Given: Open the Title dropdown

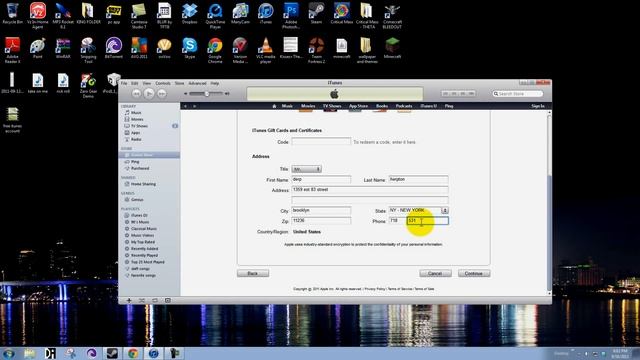Looking at the screenshot, I should pyautogui.click(x=307, y=169).
